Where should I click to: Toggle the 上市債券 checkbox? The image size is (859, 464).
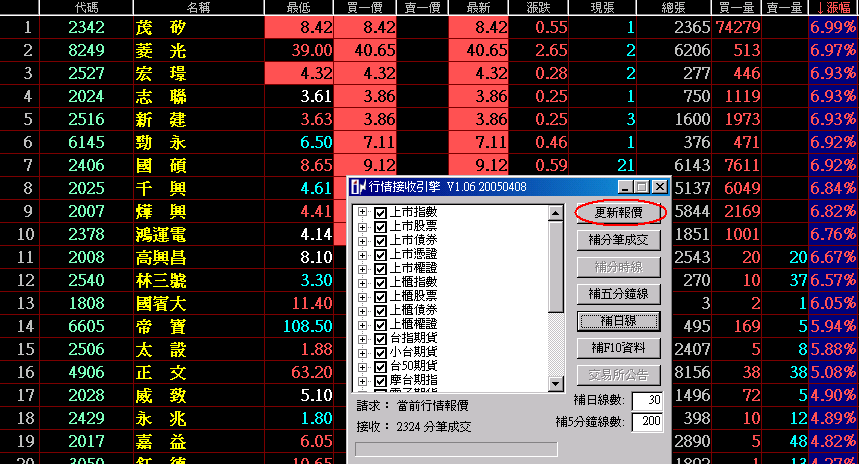pyautogui.click(x=380, y=240)
